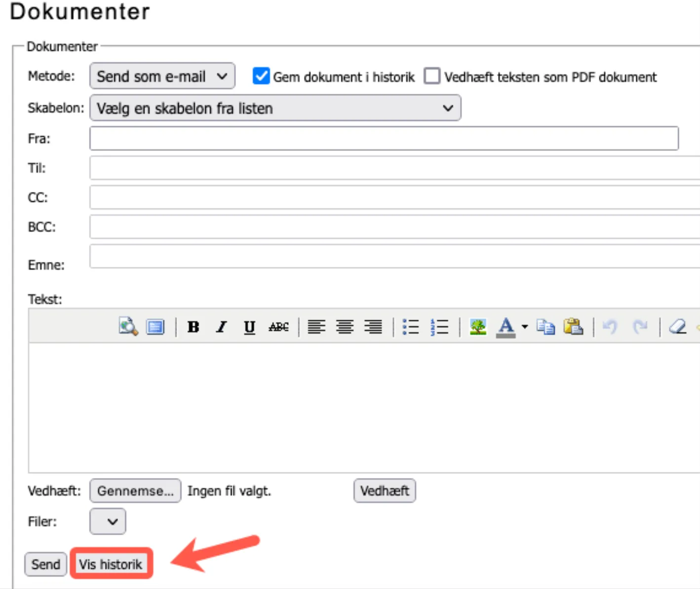Expand the Skabelon template list
700x589 pixels.
click(x=275, y=108)
